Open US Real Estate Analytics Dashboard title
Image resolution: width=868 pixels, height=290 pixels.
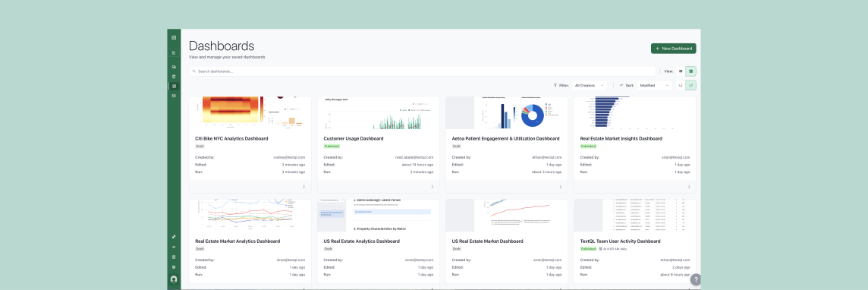[362, 241]
